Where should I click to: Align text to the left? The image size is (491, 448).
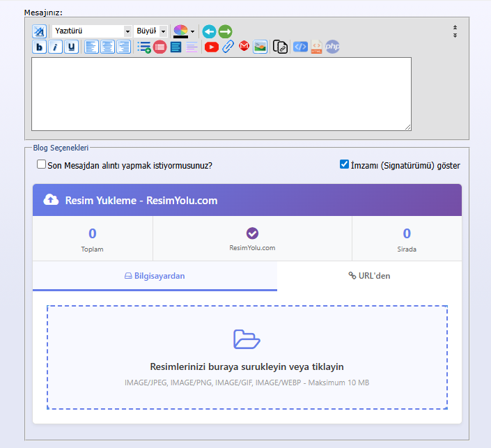tap(91, 47)
